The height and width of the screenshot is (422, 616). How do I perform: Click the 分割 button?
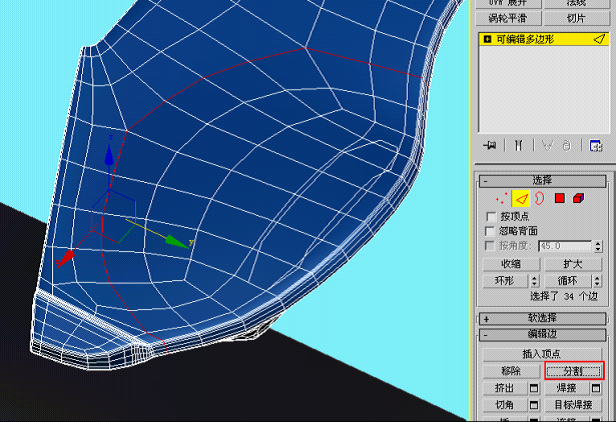pyautogui.click(x=574, y=371)
